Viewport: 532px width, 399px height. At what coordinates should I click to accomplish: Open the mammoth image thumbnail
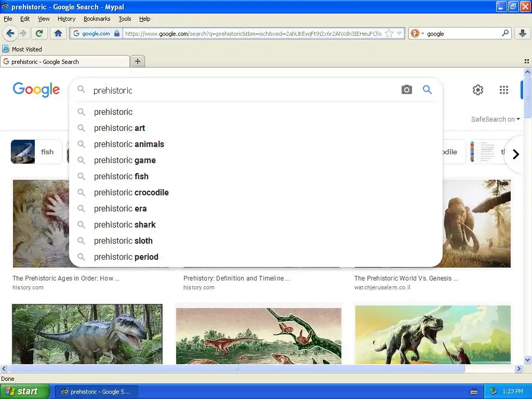tap(476, 223)
